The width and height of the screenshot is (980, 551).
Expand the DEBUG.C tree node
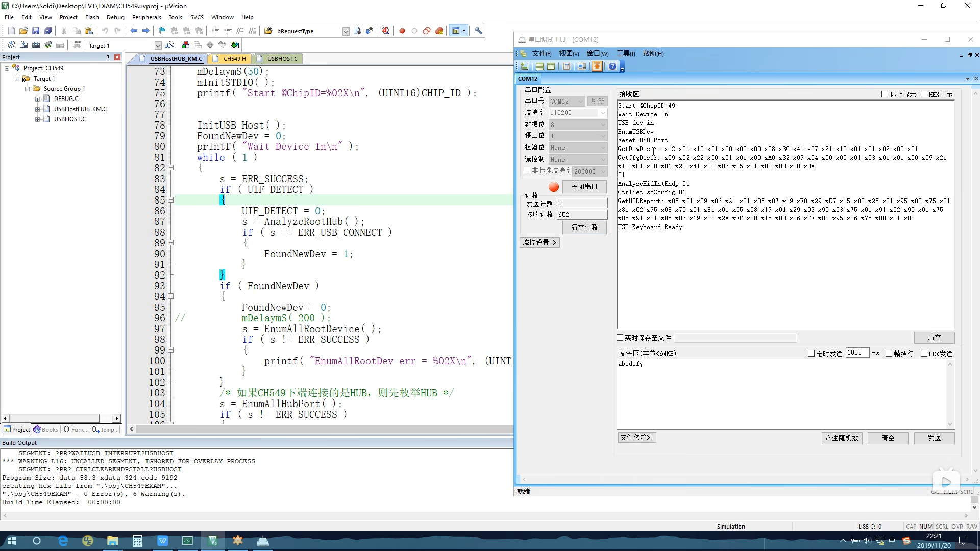(x=37, y=99)
